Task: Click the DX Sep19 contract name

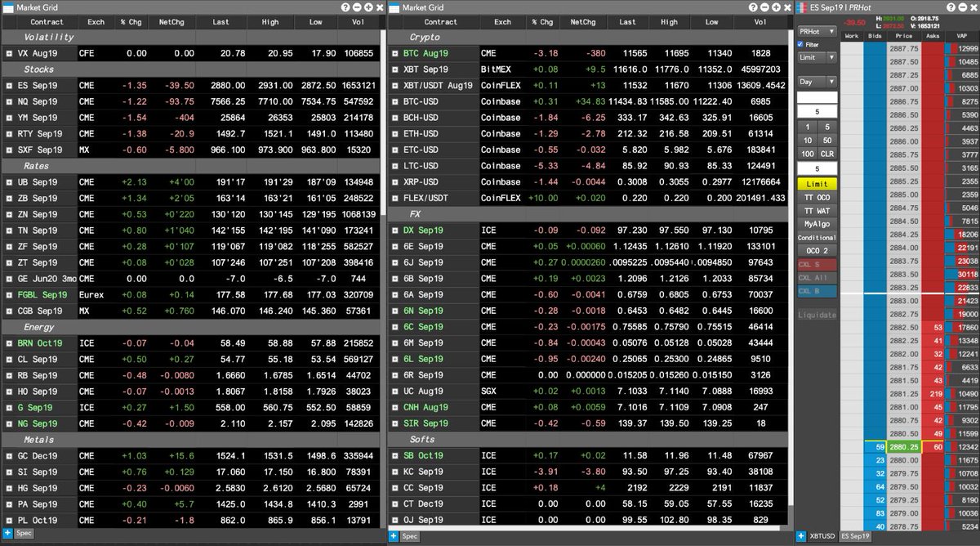Action: pyautogui.click(x=423, y=230)
